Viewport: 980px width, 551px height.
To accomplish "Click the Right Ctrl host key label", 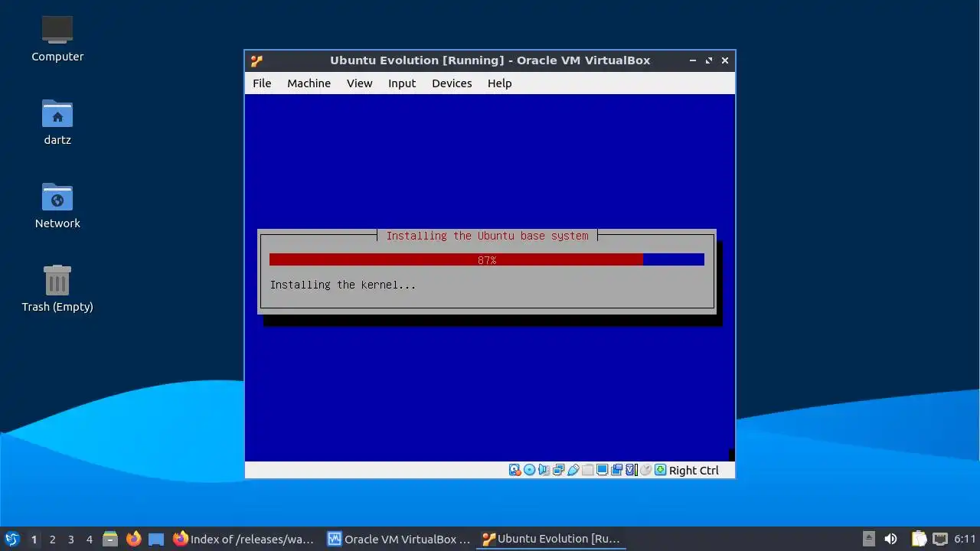I will coord(694,471).
